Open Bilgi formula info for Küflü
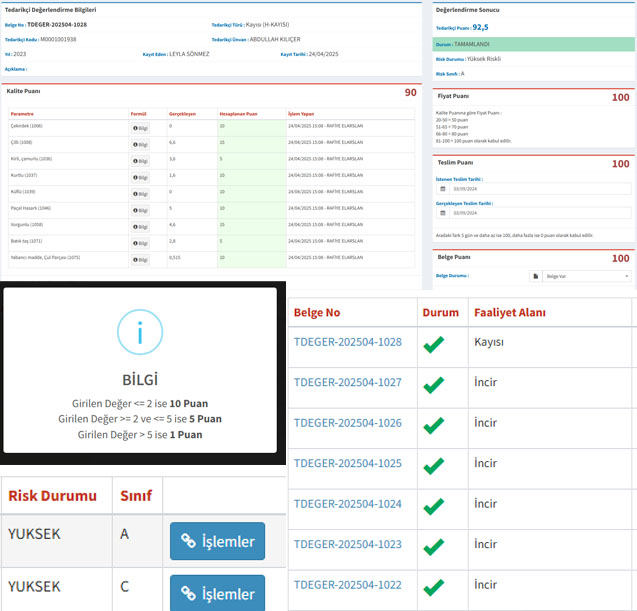 [140, 192]
